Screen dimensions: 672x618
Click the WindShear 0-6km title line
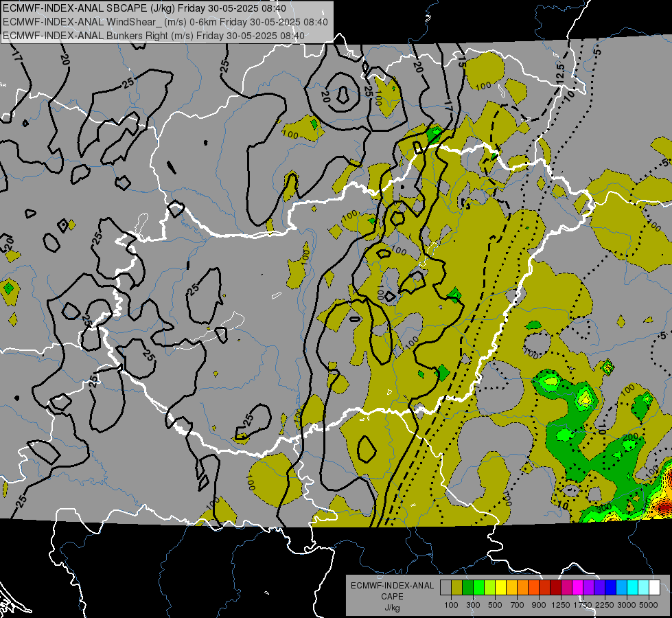click(165, 22)
